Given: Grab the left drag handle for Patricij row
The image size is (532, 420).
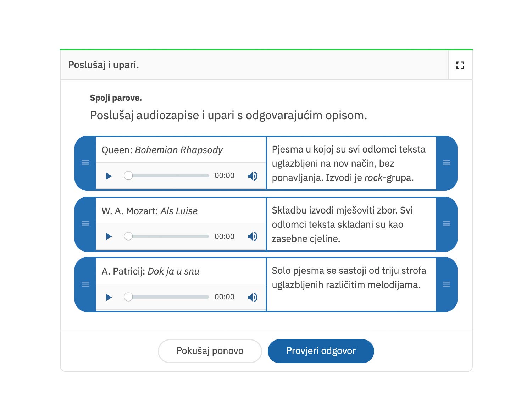Looking at the screenshot, I should point(85,284).
